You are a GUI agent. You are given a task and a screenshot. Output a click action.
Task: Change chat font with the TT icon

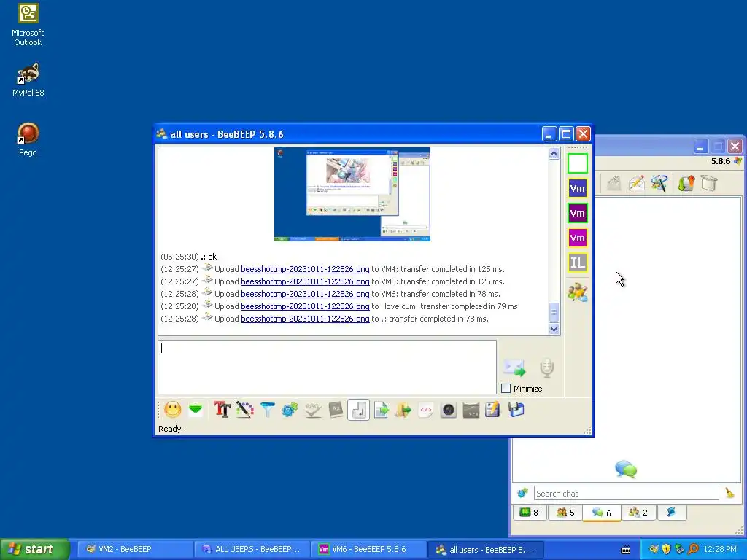tap(222, 410)
